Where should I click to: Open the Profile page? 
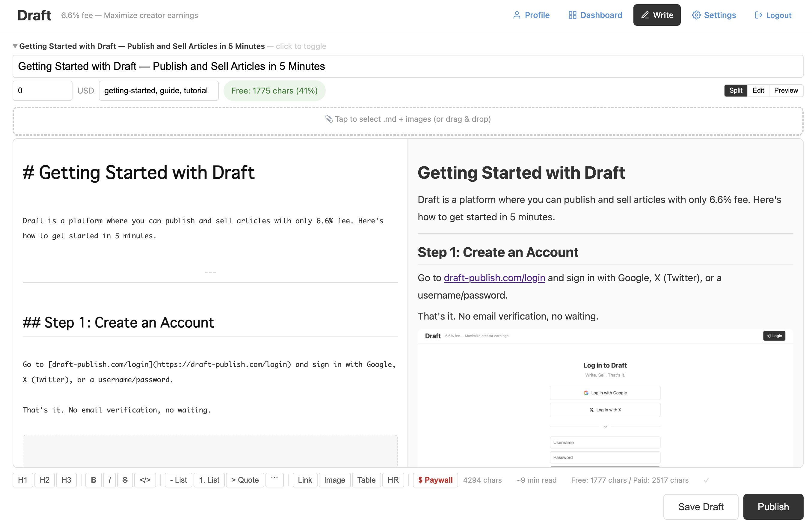click(531, 15)
